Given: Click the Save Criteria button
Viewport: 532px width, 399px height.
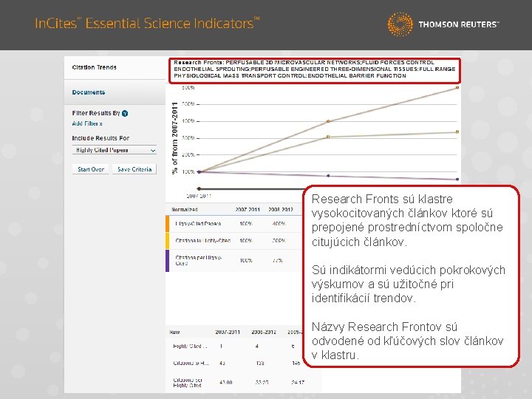Looking at the screenshot, I should 134,169.
